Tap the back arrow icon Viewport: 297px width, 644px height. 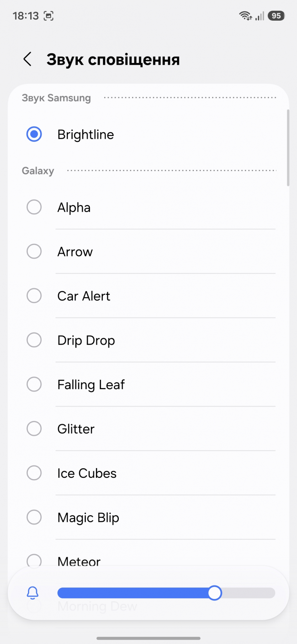(x=27, y=59)
